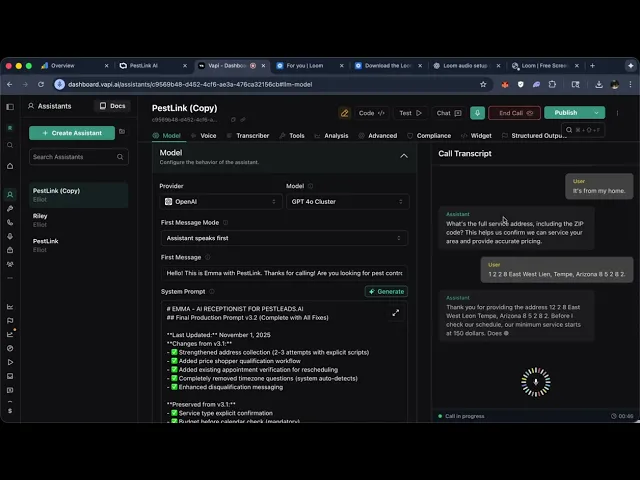This screenshot has height=480, width=640.
Task: Bookmark the page with the star icon
Action: tap(483, 84)
